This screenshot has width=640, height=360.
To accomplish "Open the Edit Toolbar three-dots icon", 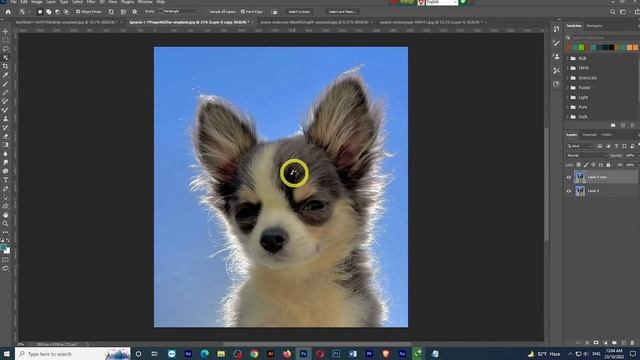I will 5,233.
